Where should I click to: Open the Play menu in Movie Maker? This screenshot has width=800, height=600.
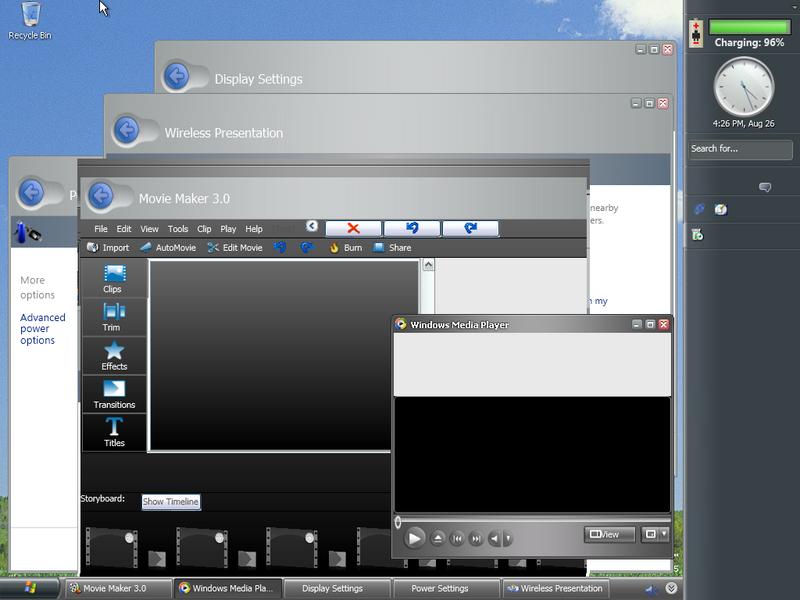[228, 229]
